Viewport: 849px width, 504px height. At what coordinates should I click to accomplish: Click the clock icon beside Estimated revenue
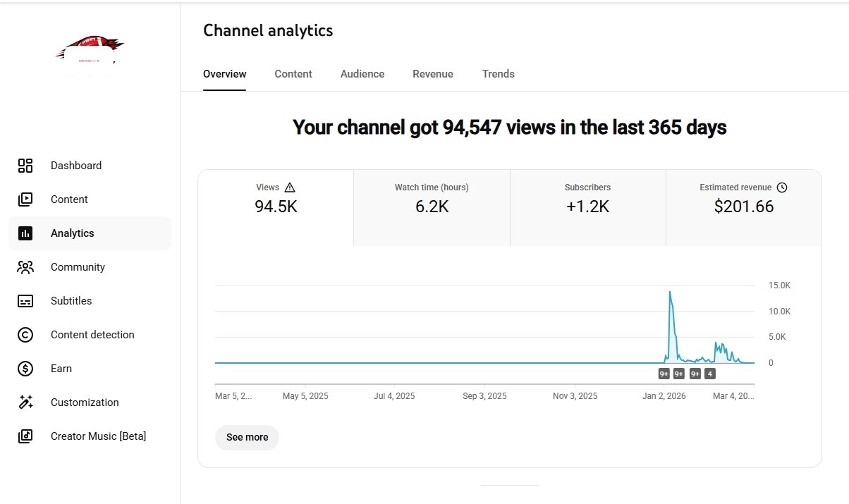781,188
